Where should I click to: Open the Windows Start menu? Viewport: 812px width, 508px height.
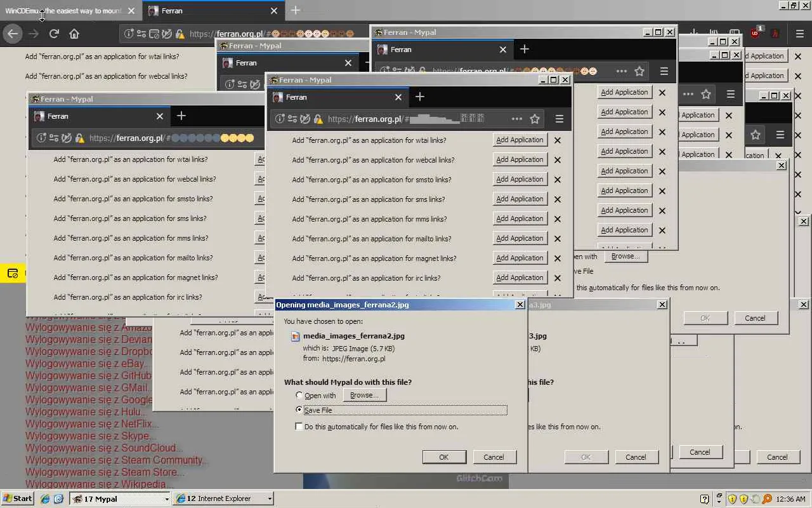[x=17, y=498]
